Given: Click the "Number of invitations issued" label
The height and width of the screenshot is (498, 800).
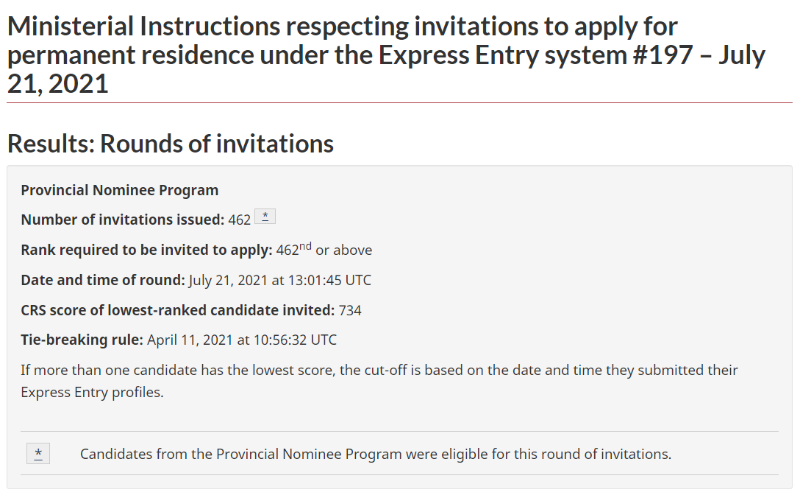Looking at the screenshot, I should 122,219.
